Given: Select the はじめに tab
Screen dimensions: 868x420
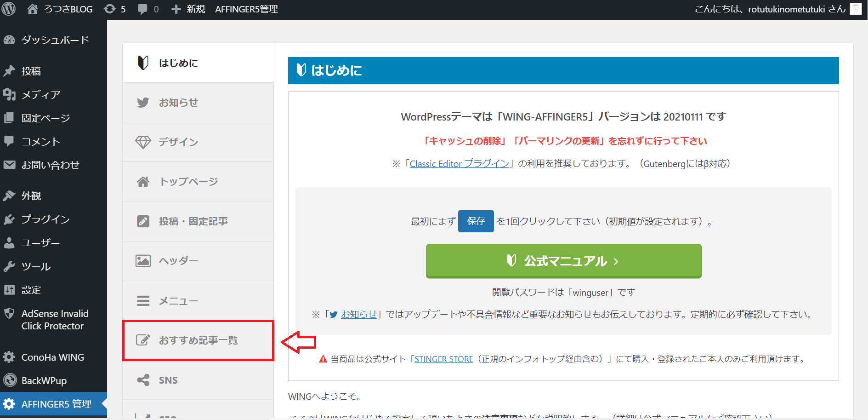Looking at the screenshot, I should tap(198, 63).
